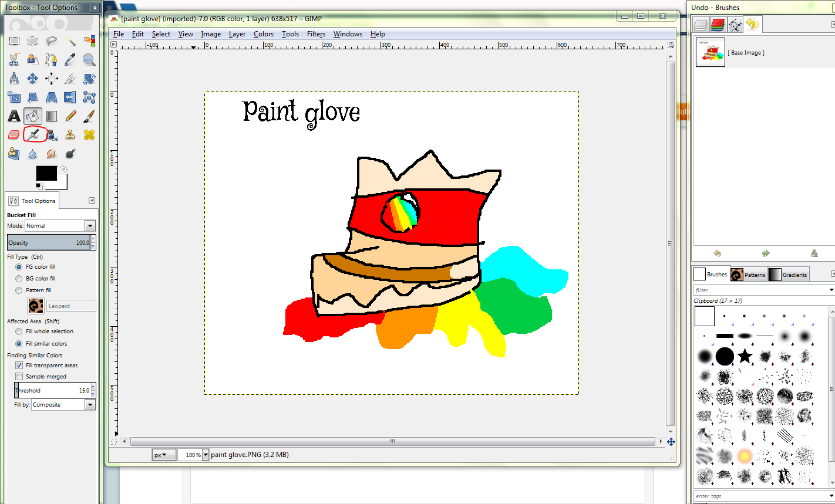Select the Heal bandage tool
This screenshot has width=835, height=504.
coord(89,135)
